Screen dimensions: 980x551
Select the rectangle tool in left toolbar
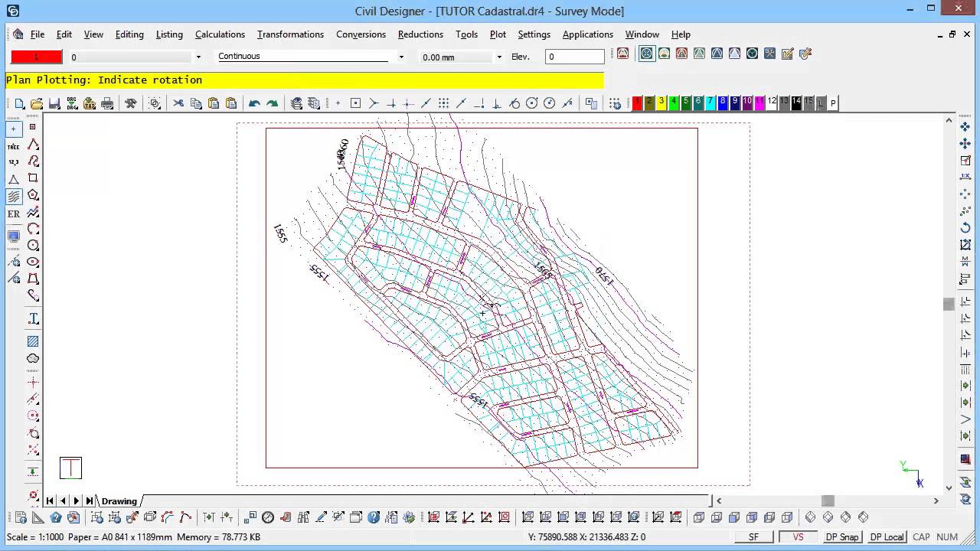pyautogui.click(x=33, y=178)
